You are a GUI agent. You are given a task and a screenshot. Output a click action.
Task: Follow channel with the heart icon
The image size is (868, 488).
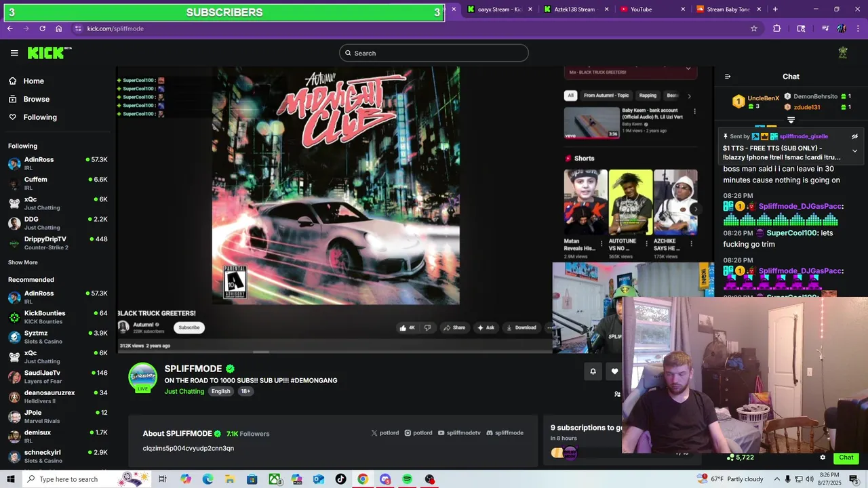(614, 371)
